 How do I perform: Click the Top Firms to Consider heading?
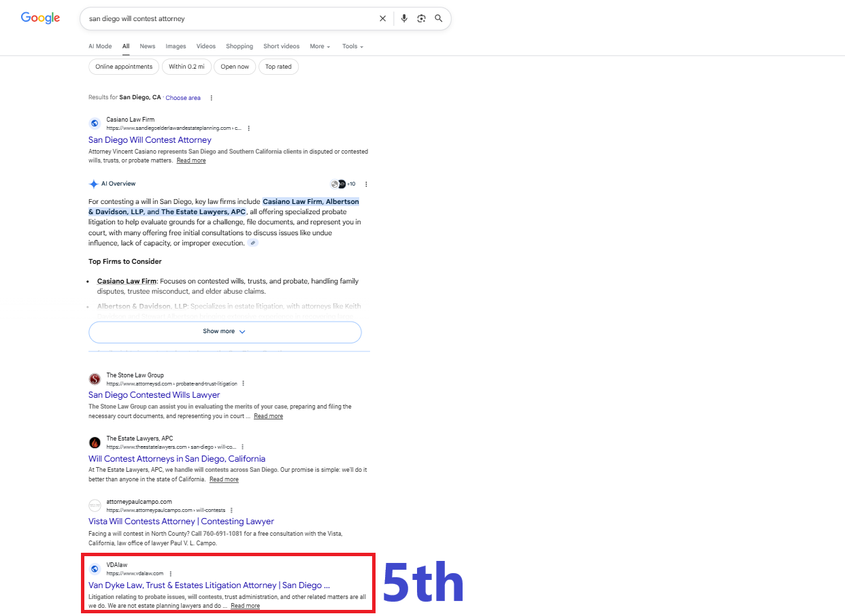(x=125, y=261)
